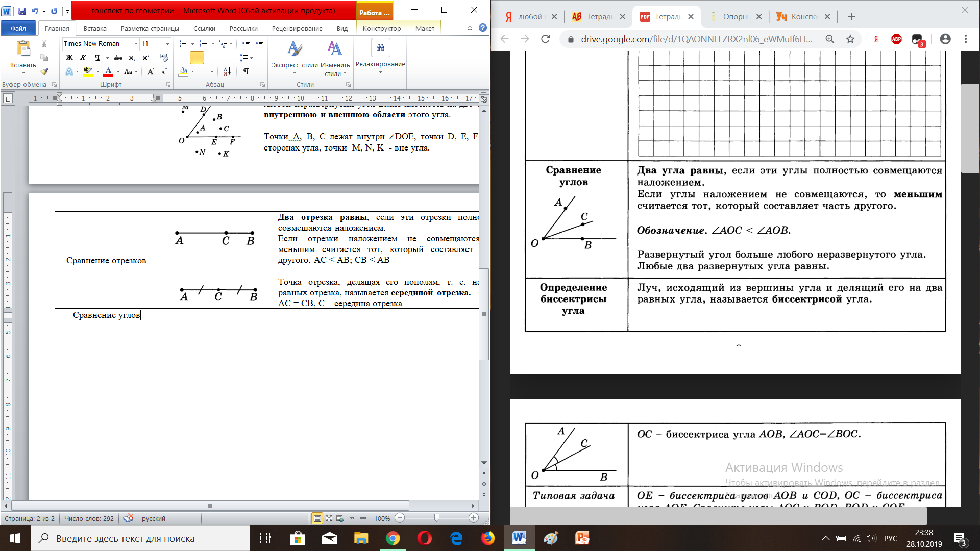The height and width of the screenshot is (551, 980).
Task: Open the Файл tab in Word
Action: click(18, 28)
